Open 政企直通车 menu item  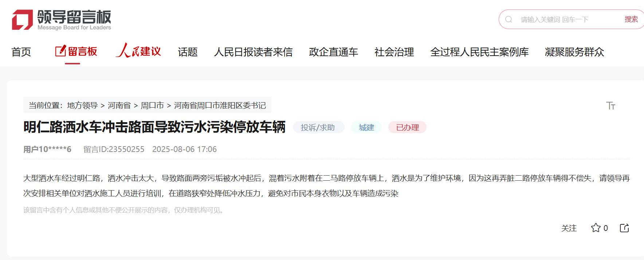tap(333, 52)
